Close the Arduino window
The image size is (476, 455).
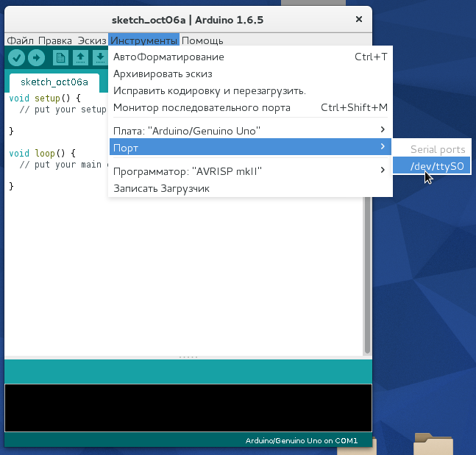pos(359,19)
